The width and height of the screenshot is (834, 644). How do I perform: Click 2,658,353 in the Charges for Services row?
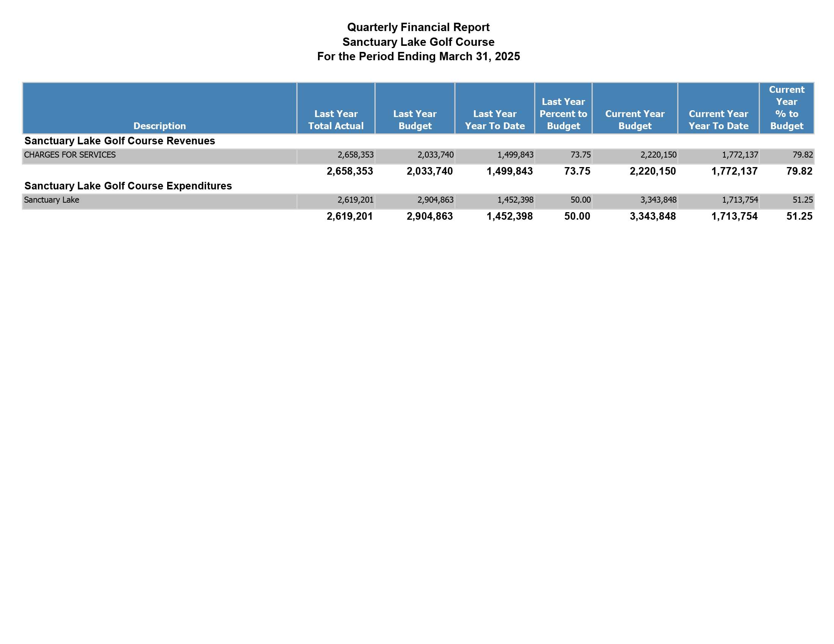click(x=356, y=155)
